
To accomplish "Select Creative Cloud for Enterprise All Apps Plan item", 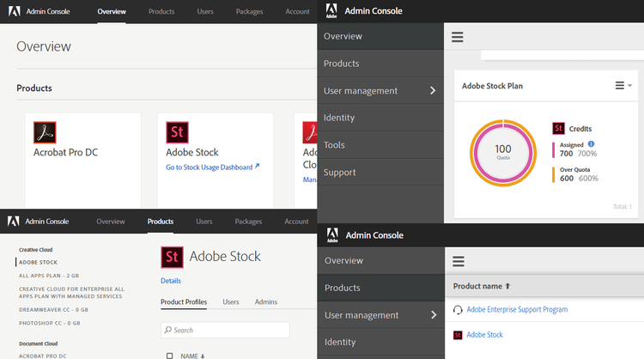I will [x=71, y=293].
